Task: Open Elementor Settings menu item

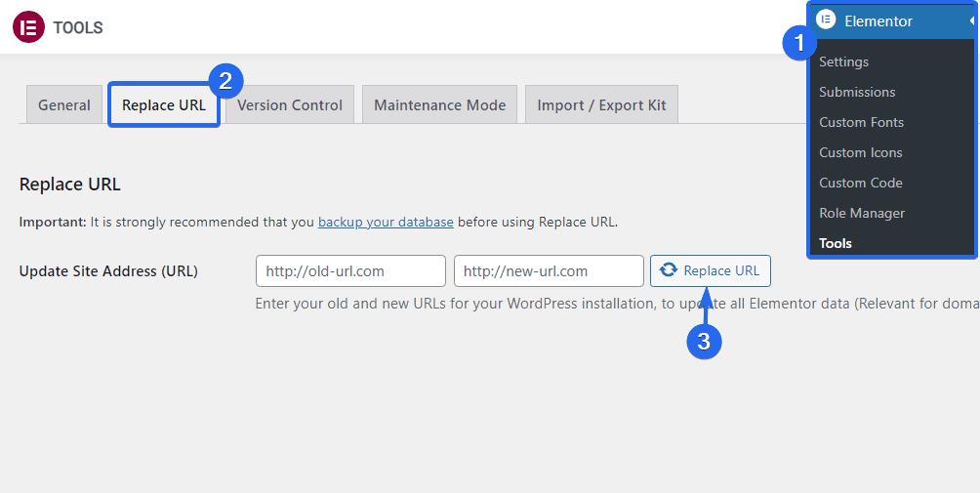Action: point(843,62)
